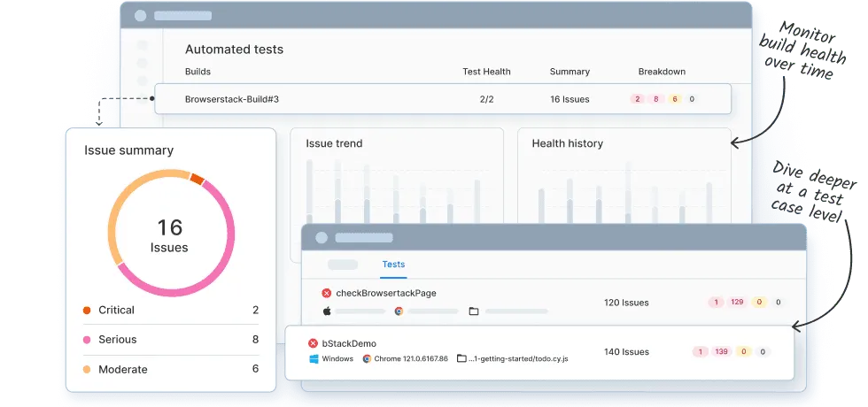868x407 pixels.
Task: Click the critical badge 1 in bStackDemo row
Action: [701, 352]
